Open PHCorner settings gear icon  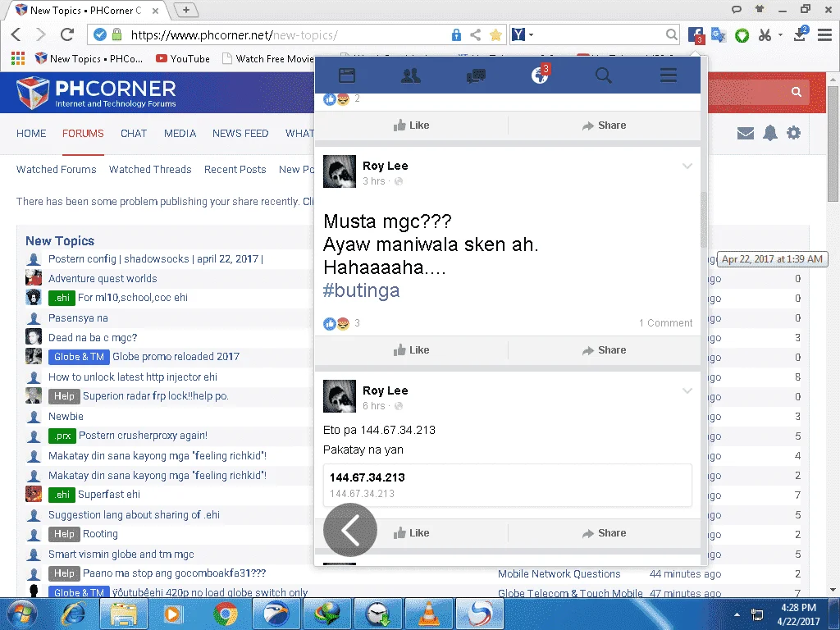tap(793, 133)
